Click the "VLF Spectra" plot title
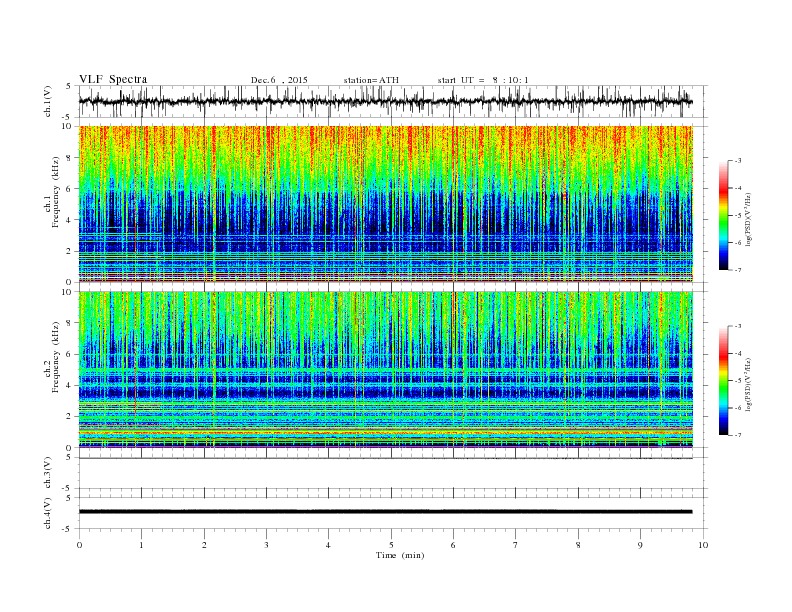The image size is (792, 612). [x=113, y=79]
